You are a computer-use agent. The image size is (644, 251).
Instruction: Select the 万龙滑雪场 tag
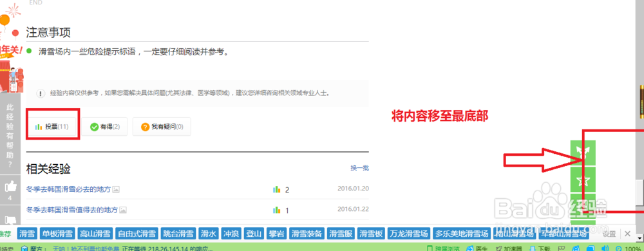coord(409,234)
